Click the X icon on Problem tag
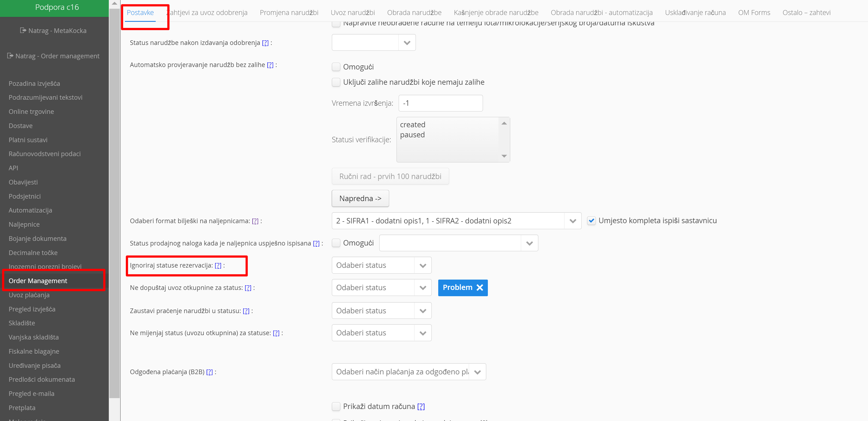 click(x=480, y=287)
